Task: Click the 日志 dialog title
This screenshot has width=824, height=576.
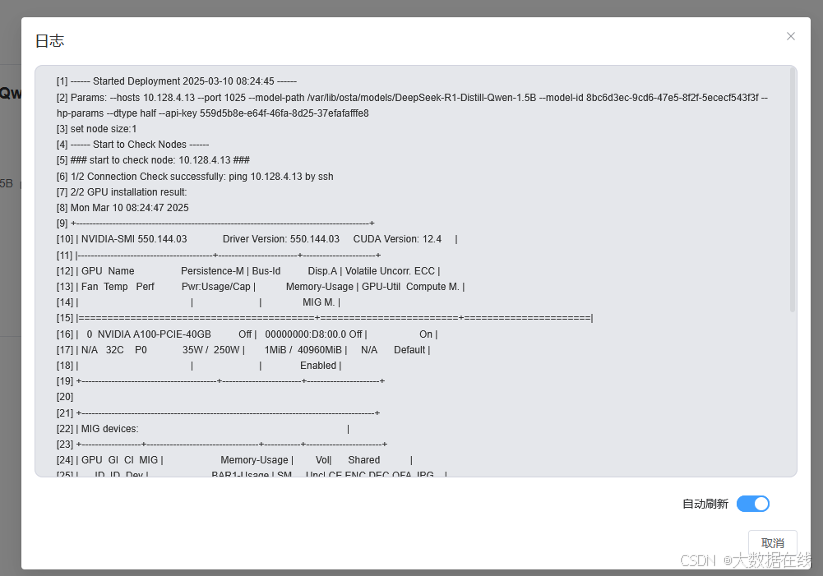Action: [49, 41]
